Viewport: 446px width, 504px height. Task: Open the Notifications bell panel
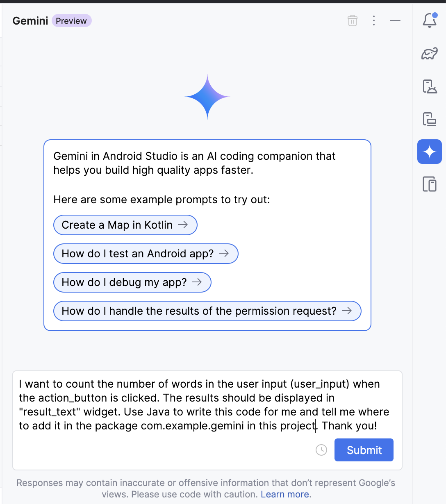tap(430, 20)
